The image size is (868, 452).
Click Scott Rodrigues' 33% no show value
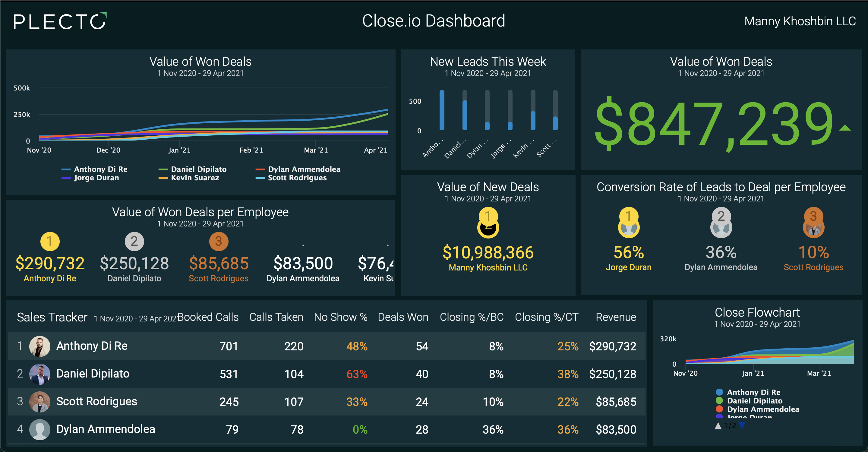(357, 402)
